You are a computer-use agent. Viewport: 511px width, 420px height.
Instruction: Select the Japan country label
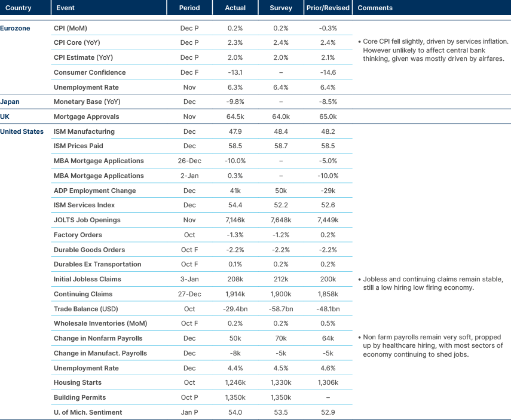(10, 102)
